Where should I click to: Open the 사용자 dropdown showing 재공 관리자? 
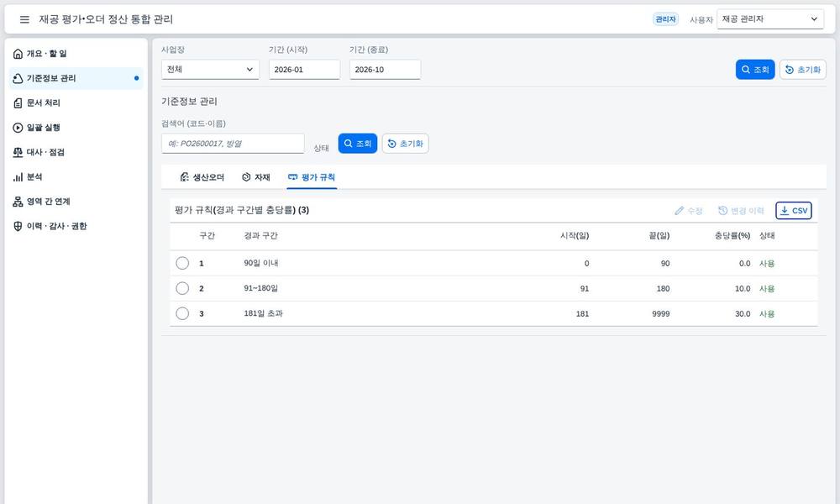[x=770, y=19]
